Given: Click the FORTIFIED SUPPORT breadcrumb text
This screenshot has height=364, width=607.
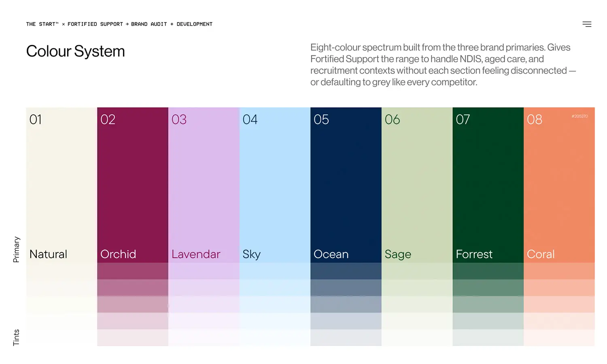Looking at the screenshot, I should pos(95,24).
